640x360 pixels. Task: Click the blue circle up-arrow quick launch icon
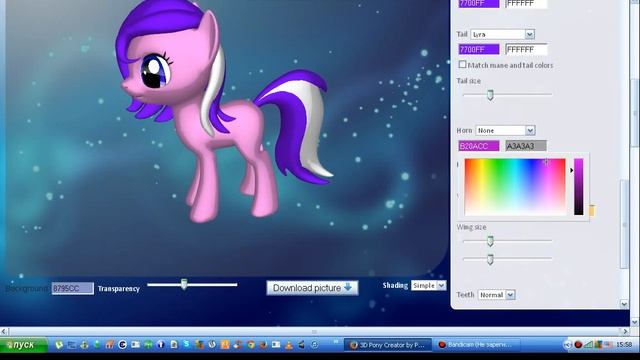click(161, 345)
